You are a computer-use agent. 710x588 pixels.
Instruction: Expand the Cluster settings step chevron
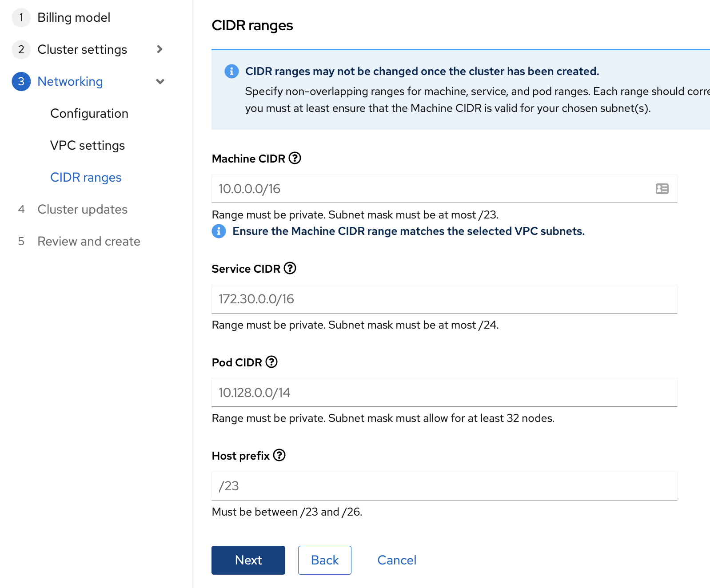pyautogui.click(x=160, y=49)
